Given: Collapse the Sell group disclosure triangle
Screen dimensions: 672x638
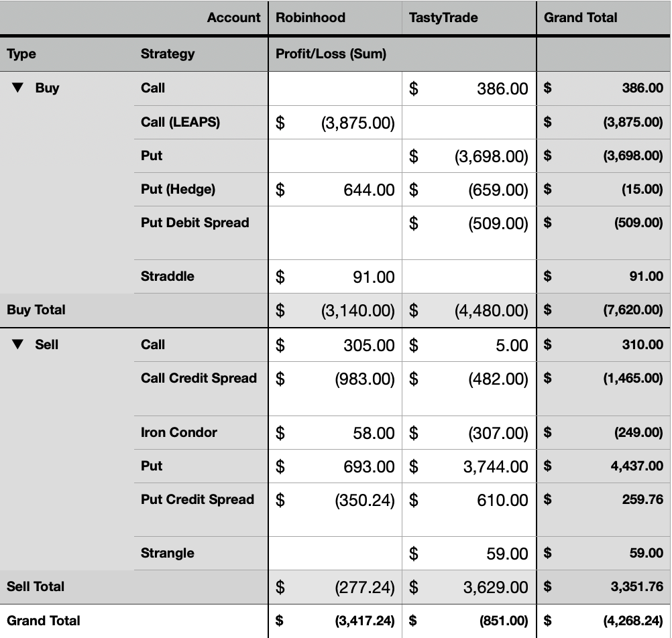Looking at the screenshot, I should click(x=19, y=344).
